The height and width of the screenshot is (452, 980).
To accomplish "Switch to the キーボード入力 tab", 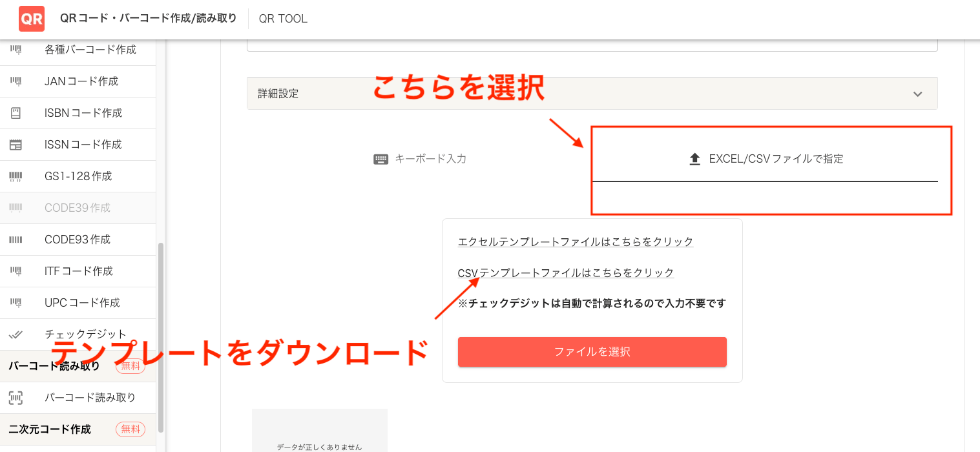I will click(x=421, y=158).
